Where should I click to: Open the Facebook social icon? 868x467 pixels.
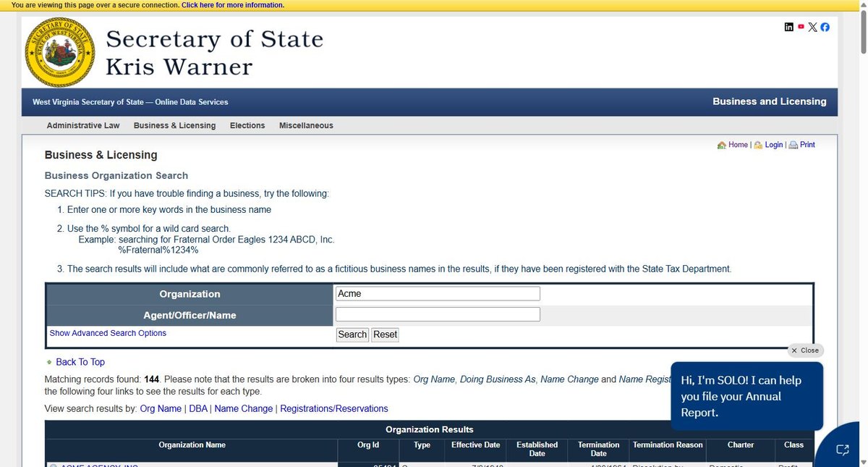[825, 27]
